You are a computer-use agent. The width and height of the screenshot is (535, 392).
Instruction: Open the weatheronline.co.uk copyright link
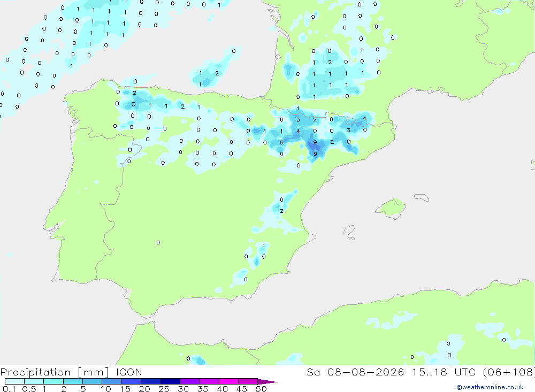[490, 387]
